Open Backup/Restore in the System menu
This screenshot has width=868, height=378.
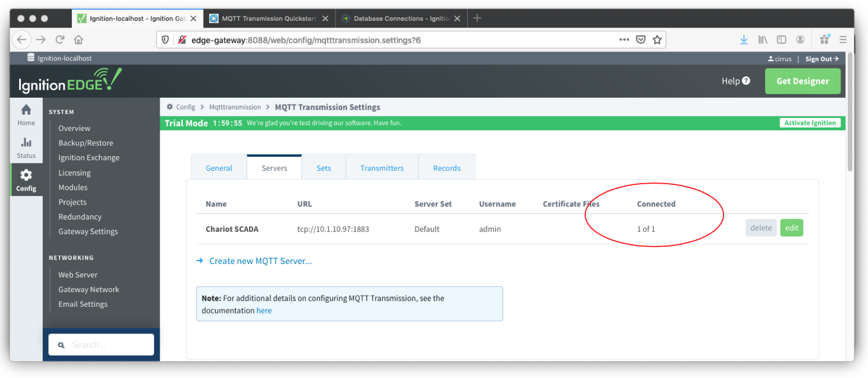click(x=85, y=143)
